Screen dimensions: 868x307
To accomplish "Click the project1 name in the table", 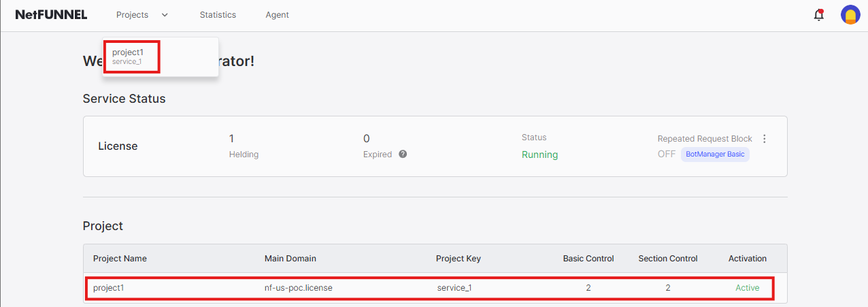I will click(x=109, y=288).
